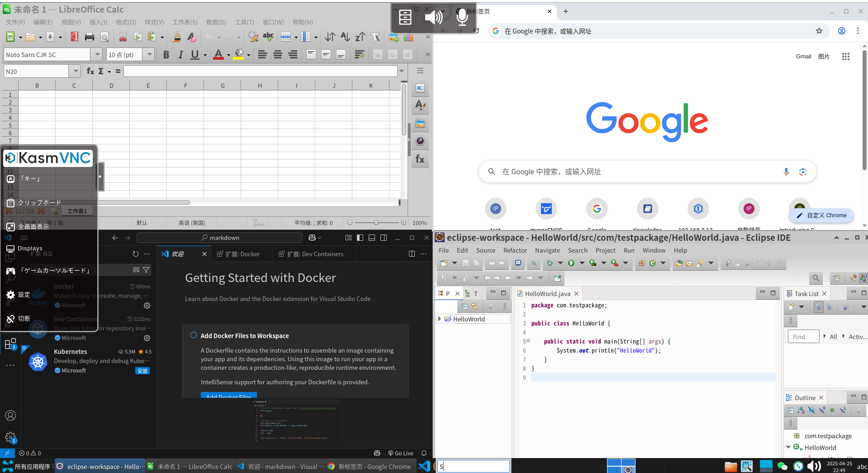The width and height of the screenshot is (868, 473).
Task: Click 自定义 Chrome button
Action: [821, 215]
